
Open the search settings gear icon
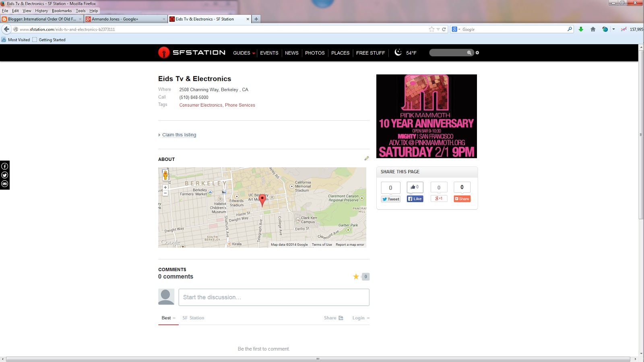click(477, 53)
